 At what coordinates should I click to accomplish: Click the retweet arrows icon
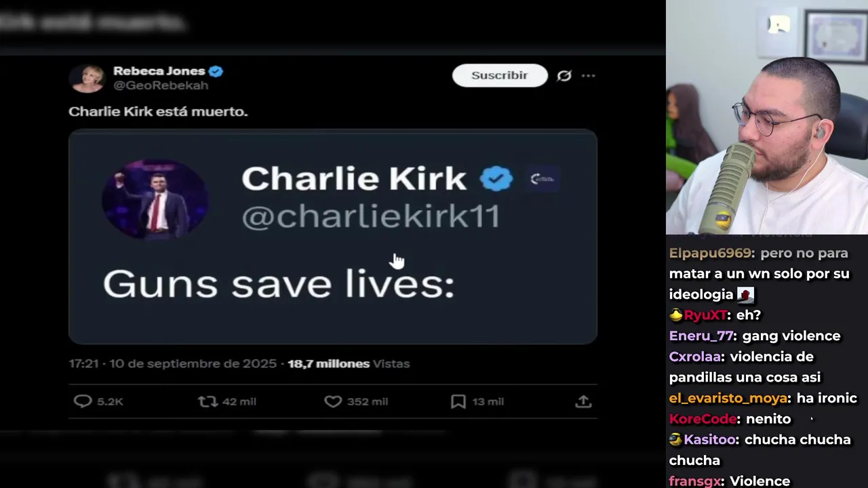tap(208, 401)
